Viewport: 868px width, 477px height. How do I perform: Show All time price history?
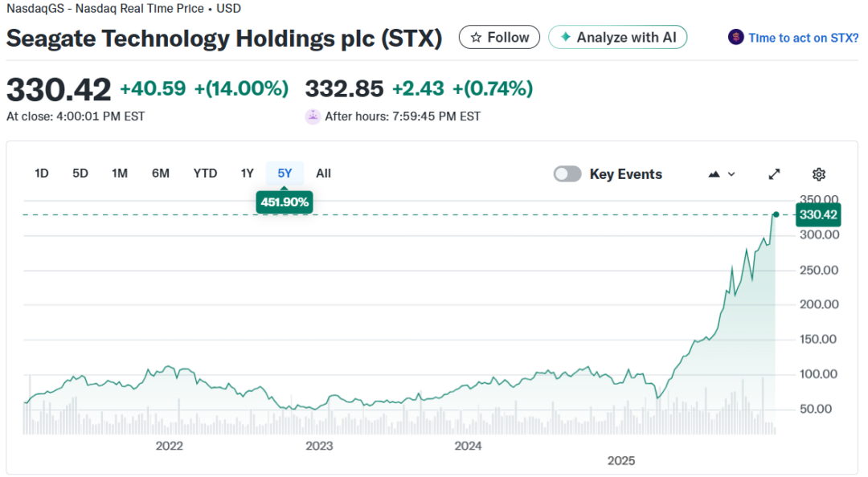click(323, 173)
